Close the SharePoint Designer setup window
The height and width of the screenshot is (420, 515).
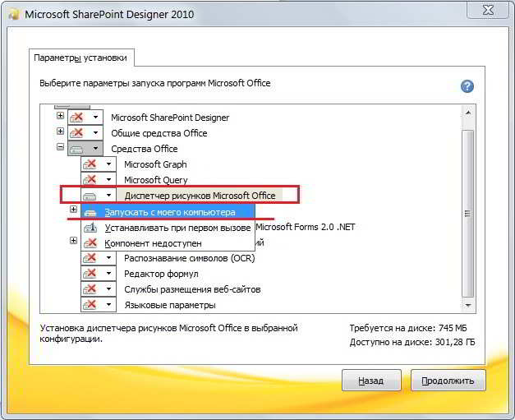click(488, 10)
